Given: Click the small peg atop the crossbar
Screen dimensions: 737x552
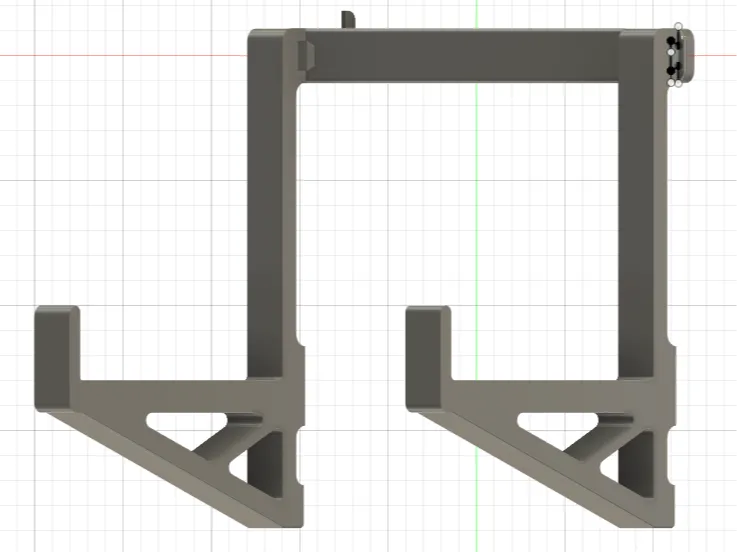Looking at the screenshot, I should coord(348,20).
